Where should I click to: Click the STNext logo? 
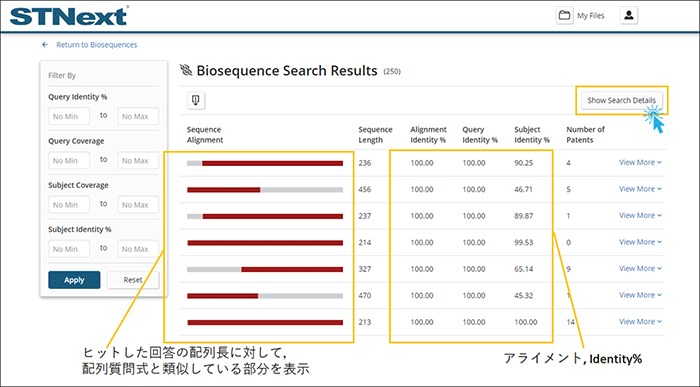point(69,16)
